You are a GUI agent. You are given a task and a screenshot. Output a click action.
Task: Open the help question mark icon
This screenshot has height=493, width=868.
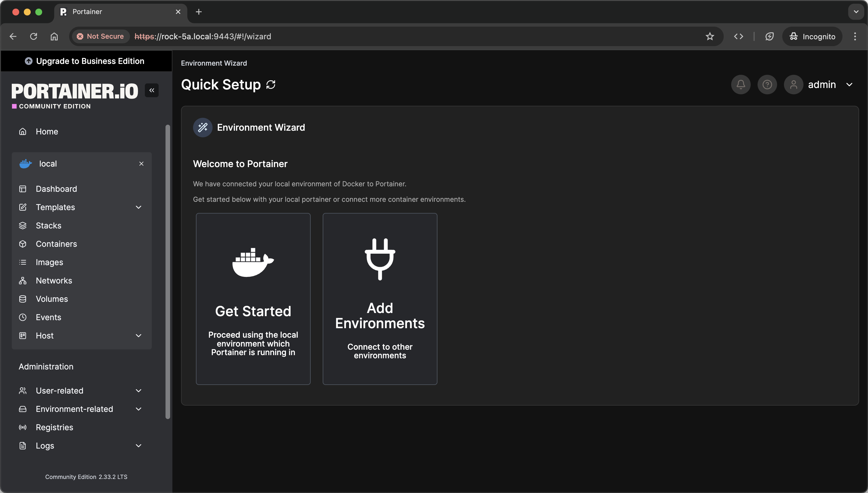(767, 84)
